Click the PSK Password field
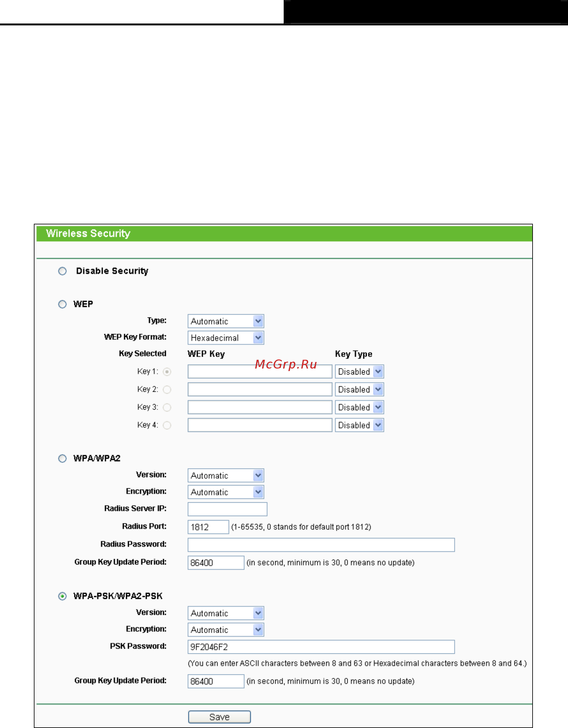Viewport: 568px width, 728px height. [321, 647]
